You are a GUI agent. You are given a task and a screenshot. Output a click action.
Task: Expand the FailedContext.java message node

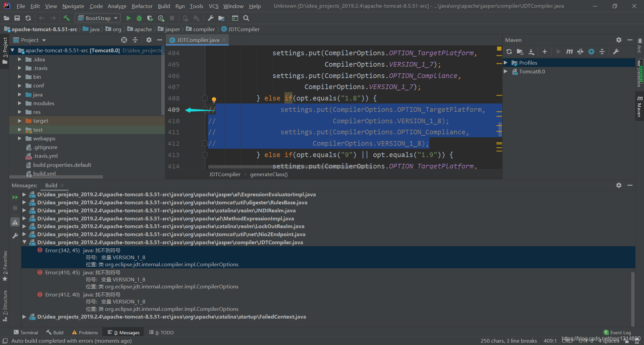[x=24, y=317]
